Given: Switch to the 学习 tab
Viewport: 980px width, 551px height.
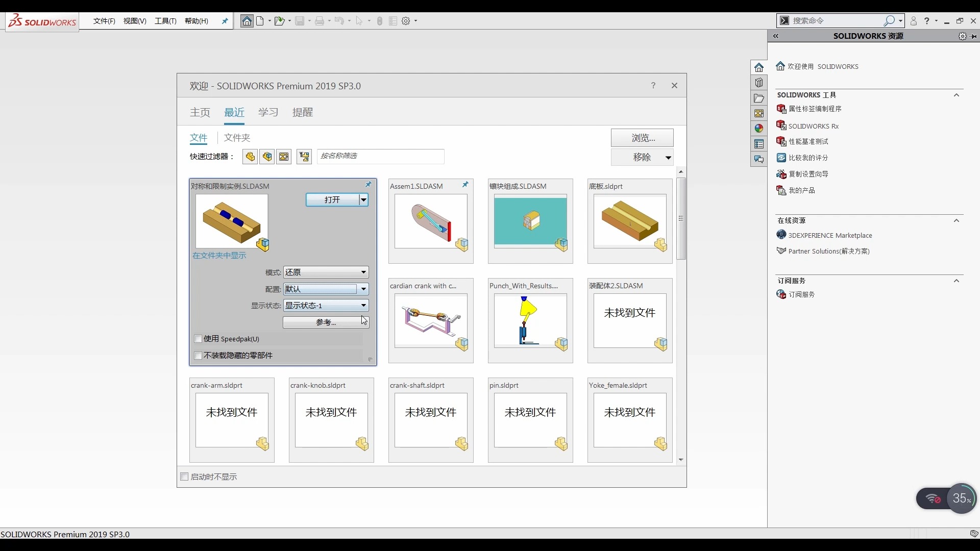Looking at the screenshot, I should [268, 112].
